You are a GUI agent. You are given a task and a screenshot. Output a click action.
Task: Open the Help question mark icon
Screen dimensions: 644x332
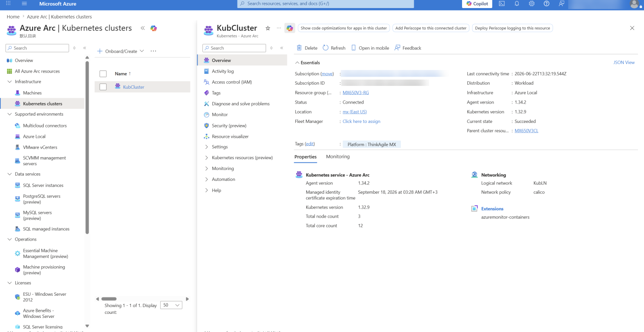(547, 4)
